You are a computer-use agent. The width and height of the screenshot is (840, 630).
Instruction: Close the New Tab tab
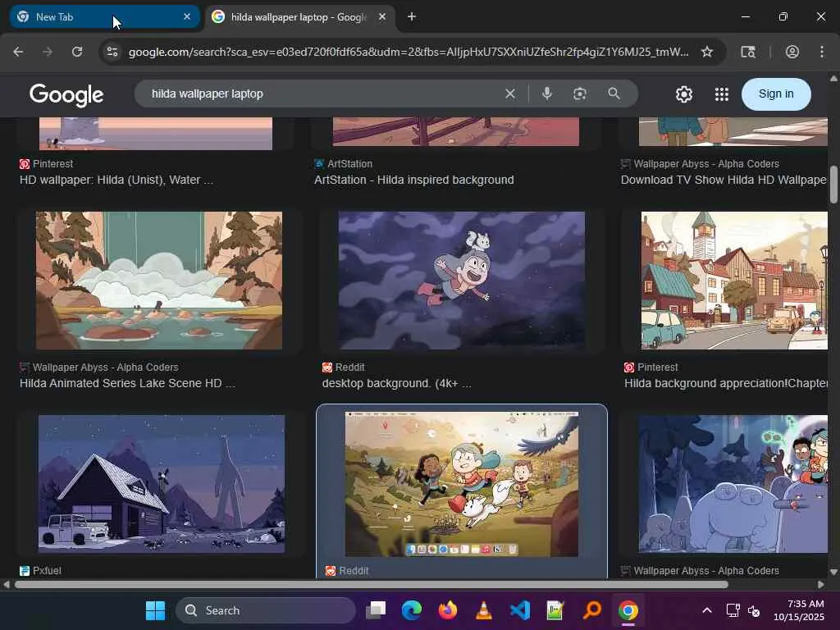pyautogui.click(x=187, y=16)
